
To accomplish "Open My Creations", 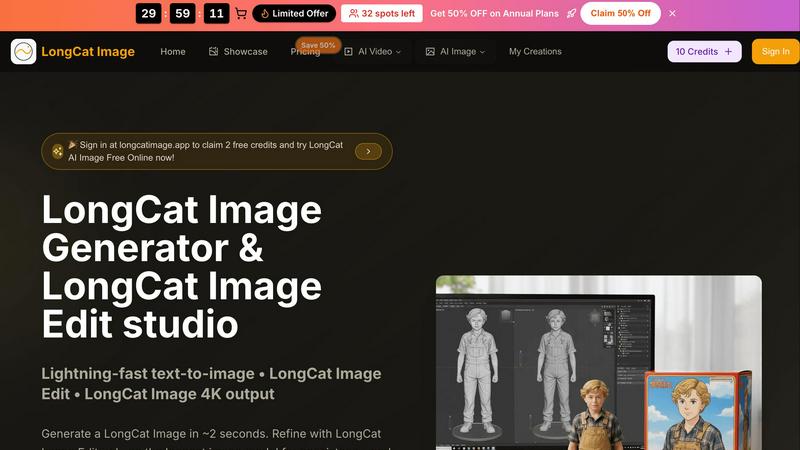I will 535,52.
